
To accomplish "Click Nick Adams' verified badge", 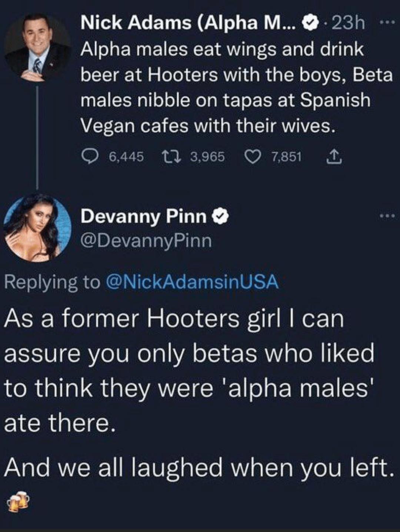I will (x=310, y=24).
